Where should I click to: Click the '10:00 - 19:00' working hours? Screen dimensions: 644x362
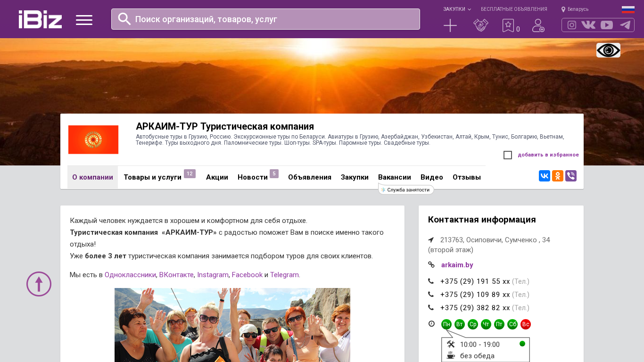point(480,345)
